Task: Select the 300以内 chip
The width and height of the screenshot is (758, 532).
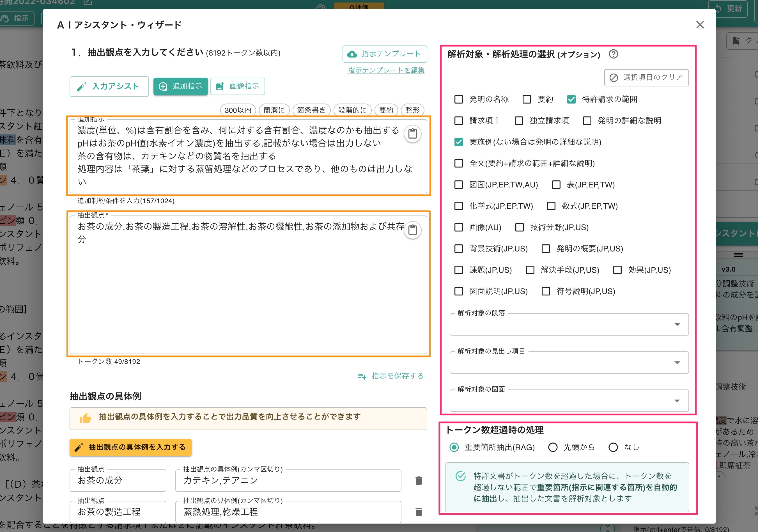Action: click(238, 110)
